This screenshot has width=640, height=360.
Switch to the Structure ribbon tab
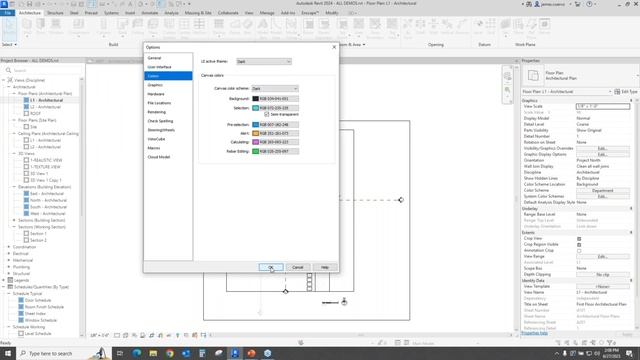55,13
